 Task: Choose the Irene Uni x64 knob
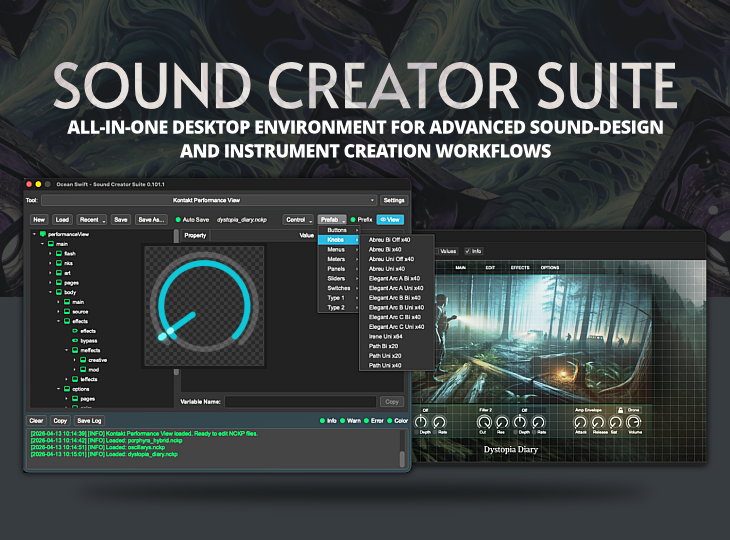(396, 336)
